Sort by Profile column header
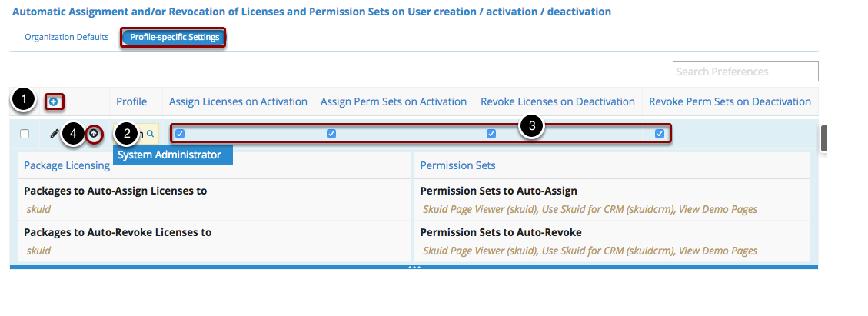Viewport: 868px width, 316px height. coord(131,101)
